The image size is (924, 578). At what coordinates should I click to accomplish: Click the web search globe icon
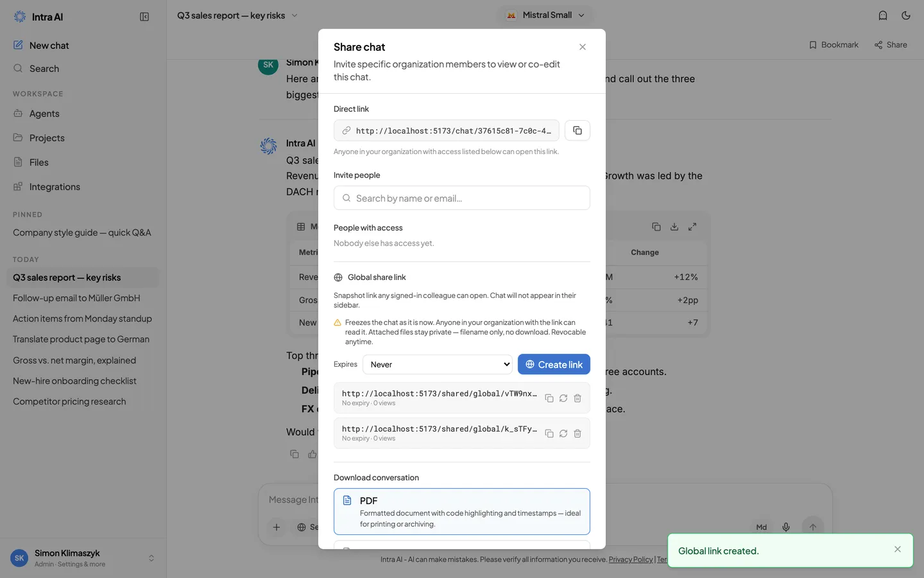point(302,527)
